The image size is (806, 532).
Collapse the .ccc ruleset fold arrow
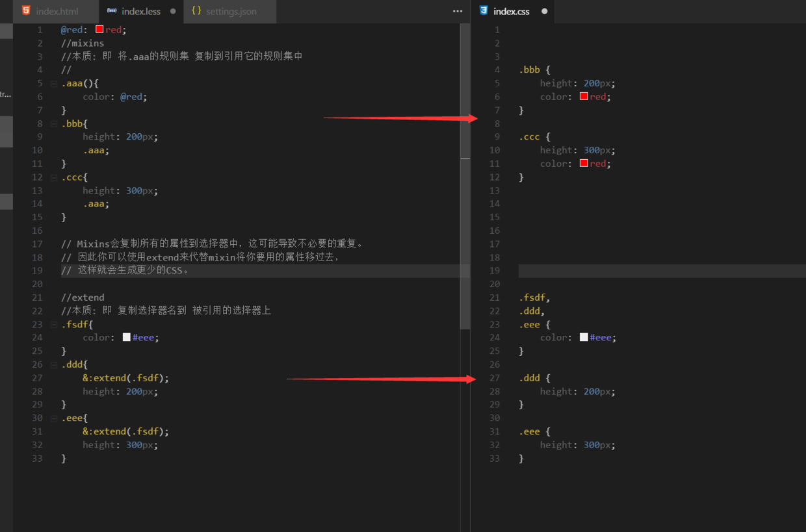pos(54,177)
